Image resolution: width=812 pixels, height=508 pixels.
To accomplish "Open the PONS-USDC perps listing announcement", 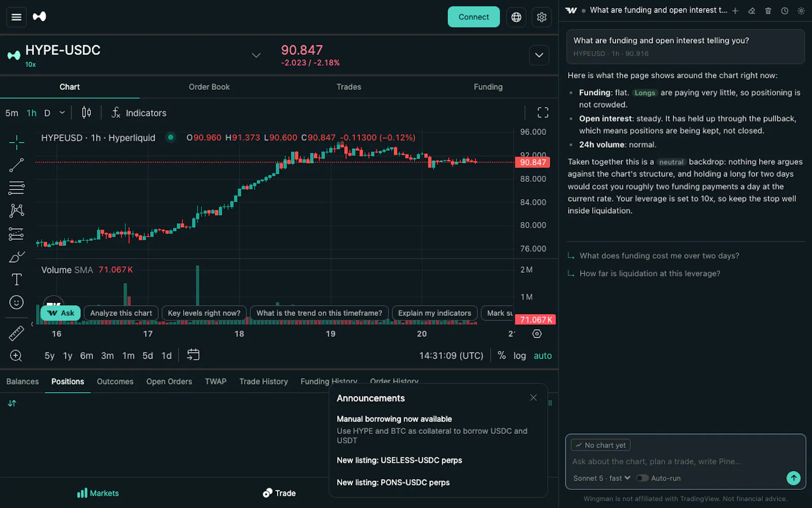I will tap(393, 483).
